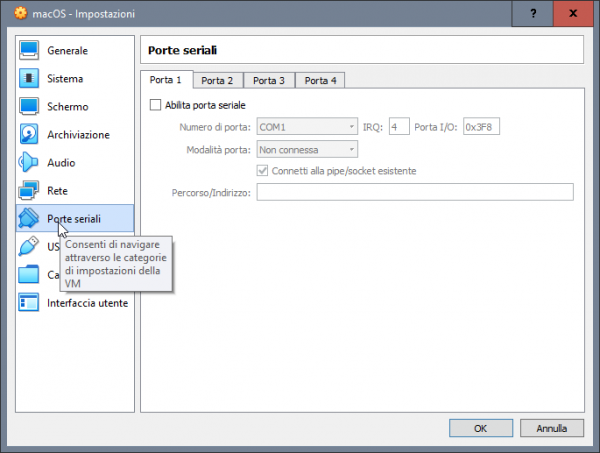Confirm settings with OK button
The width and height of the screenshot is (600, 453).
[481, 428]
